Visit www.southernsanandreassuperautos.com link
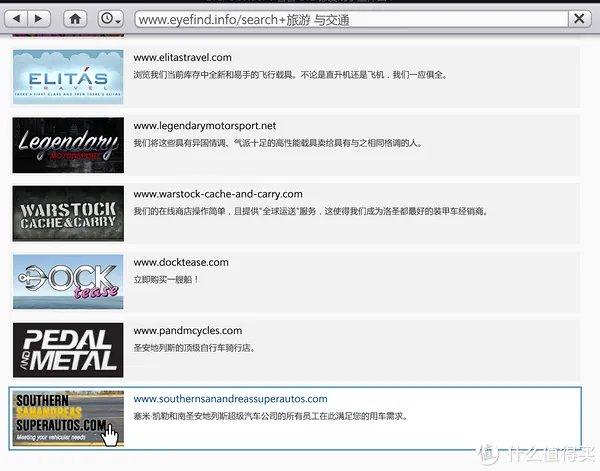The width and height of the screenshot is (600, 471). click(x=230, y=399)
